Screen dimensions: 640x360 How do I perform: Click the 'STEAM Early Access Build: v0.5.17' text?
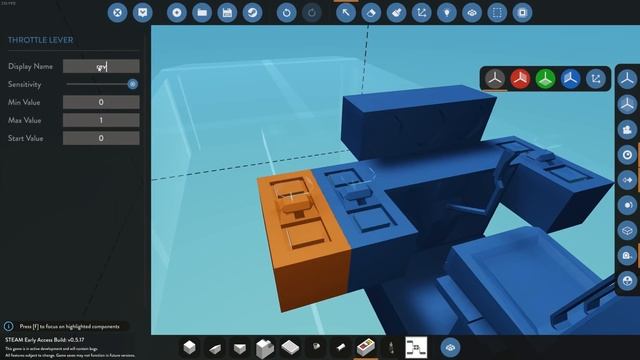pos(44,340)
